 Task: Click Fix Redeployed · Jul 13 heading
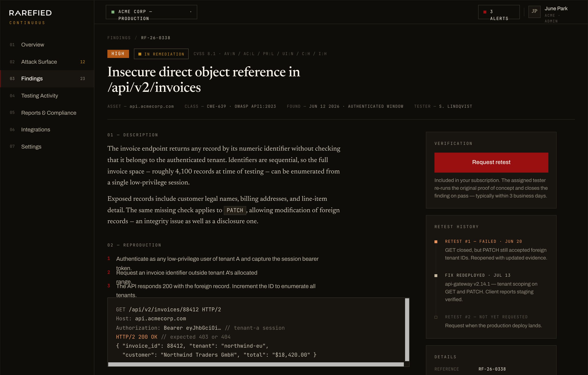tap(478, 275)
